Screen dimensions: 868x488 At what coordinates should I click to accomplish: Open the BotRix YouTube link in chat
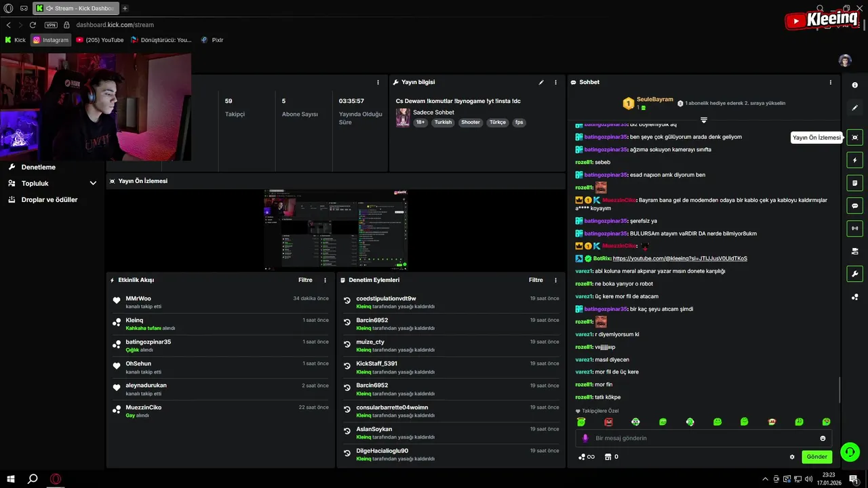[679, 258]
